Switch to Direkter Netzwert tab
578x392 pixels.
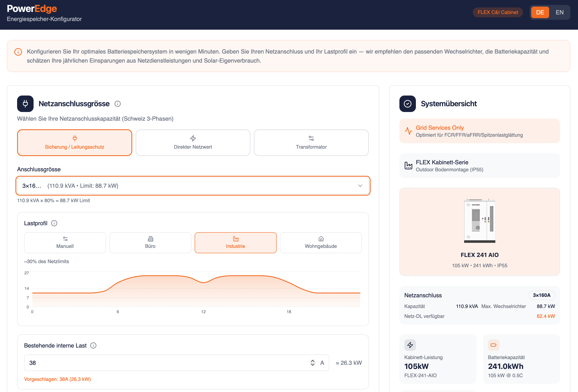click(x=193, y=143)
